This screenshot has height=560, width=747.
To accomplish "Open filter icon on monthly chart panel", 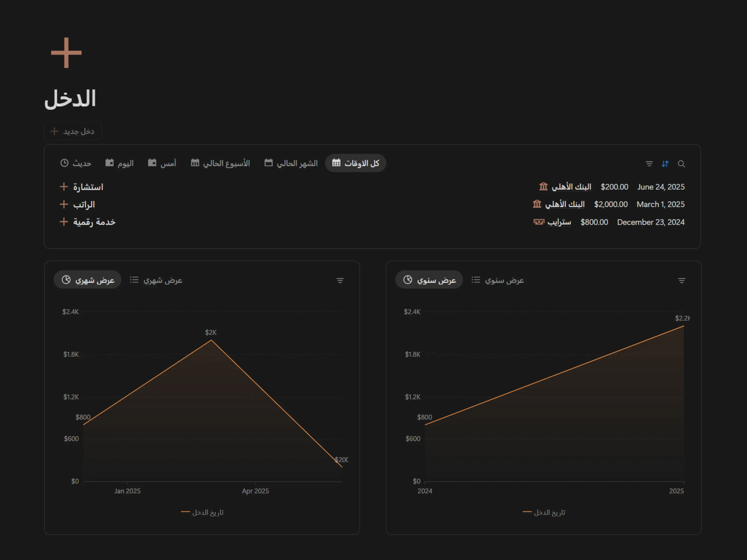I will [340, 280].
